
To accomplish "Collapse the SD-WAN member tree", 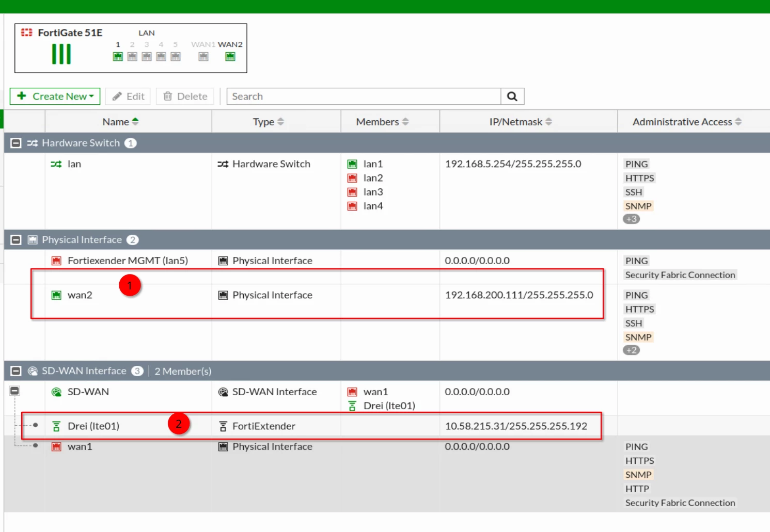I will tap(15, 391).
